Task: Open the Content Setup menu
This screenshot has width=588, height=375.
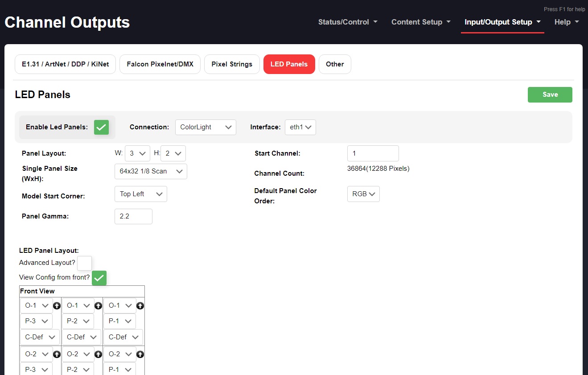Action: 421,22
